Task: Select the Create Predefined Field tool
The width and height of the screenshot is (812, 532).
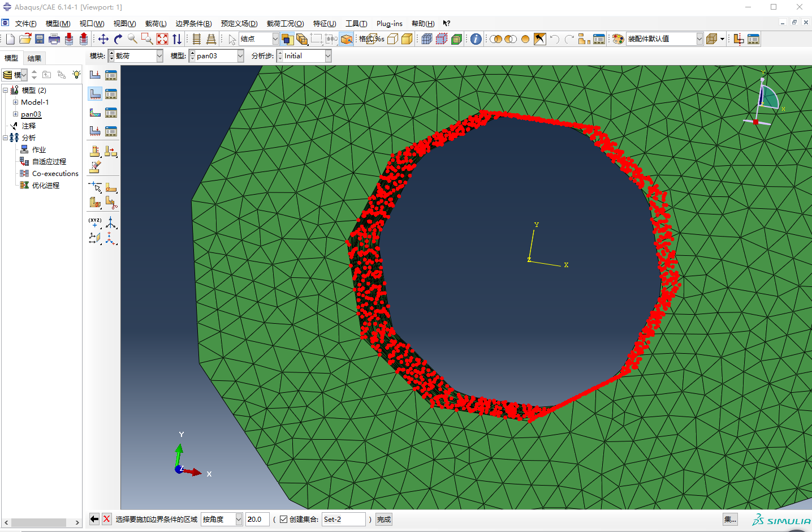Action: coord(95,113)
